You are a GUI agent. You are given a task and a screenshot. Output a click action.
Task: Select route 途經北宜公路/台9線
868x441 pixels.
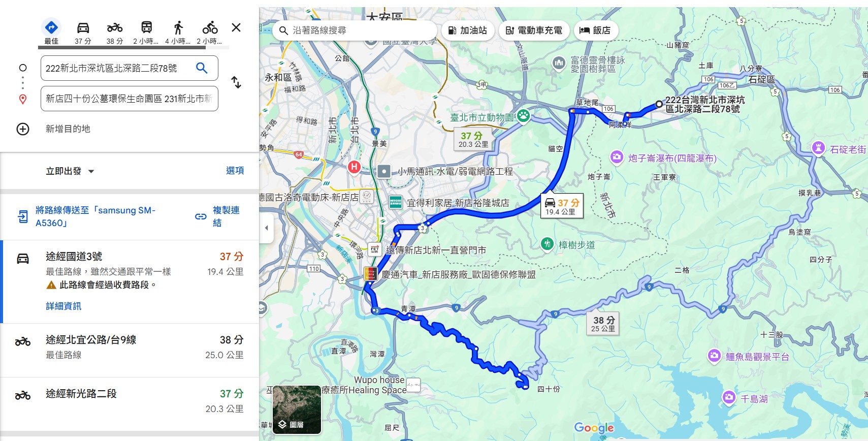tap(130, 350)
